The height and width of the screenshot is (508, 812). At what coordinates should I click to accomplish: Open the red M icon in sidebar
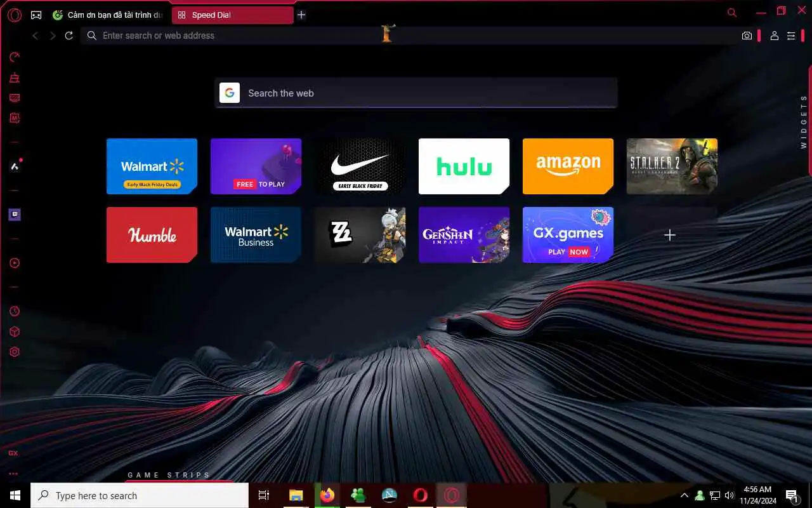[x=15, y=118]
